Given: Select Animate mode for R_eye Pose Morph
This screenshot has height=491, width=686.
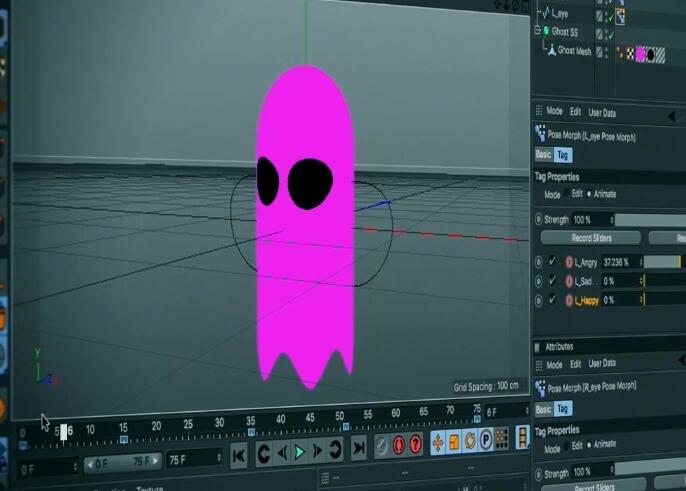Looking at the screenshot, I should coord(589,445).
